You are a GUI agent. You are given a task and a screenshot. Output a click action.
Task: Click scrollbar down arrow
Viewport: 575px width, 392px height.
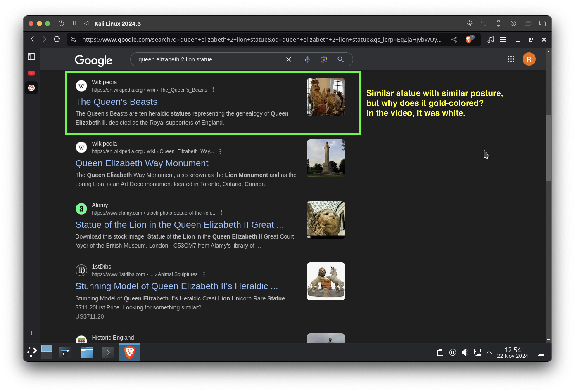coord(549,340)
